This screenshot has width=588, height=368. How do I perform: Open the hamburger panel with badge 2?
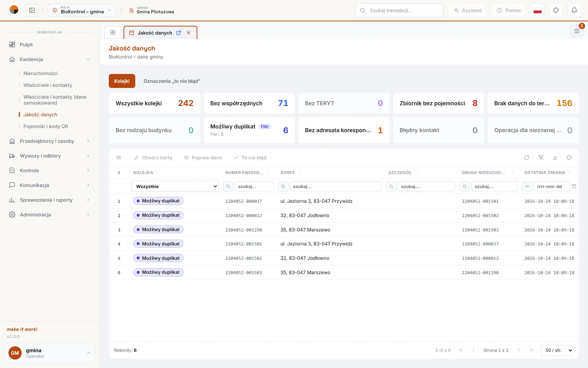(577, 31)
